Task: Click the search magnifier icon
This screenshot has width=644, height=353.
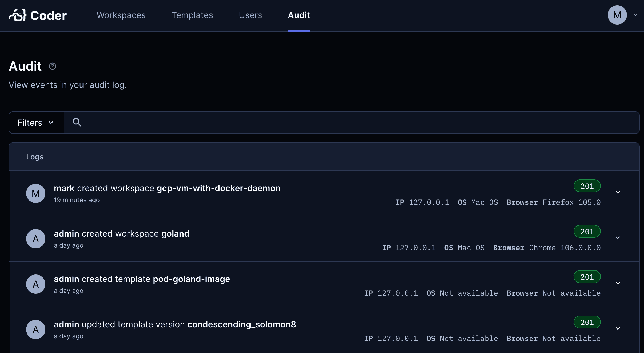Action: pyautogui.click(x=77, y=122)
